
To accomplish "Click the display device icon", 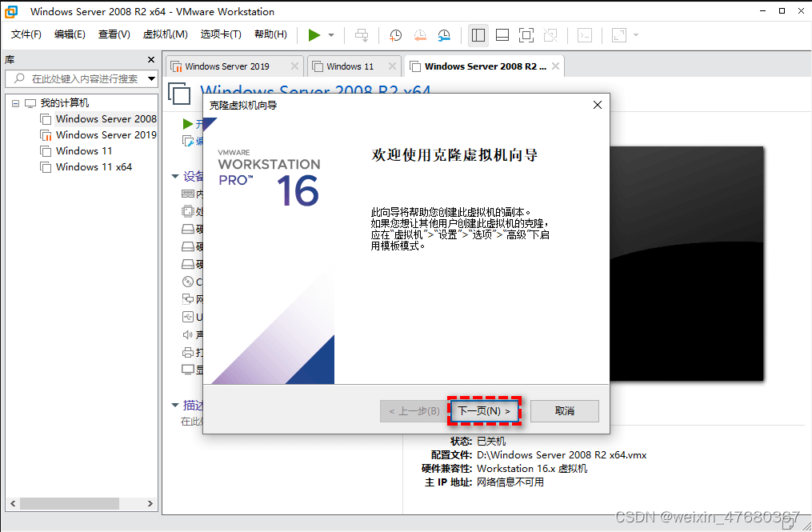I will pyautogui.click(x=188, y=370).
